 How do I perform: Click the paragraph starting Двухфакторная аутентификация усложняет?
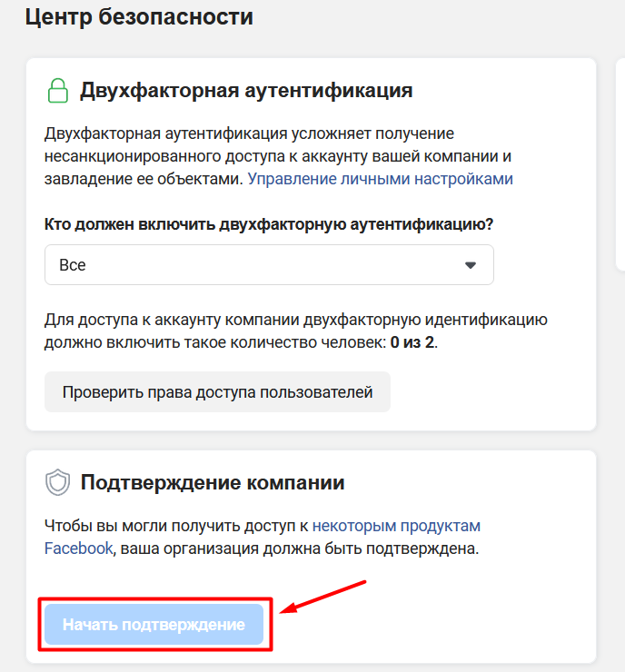click(279, 156)
